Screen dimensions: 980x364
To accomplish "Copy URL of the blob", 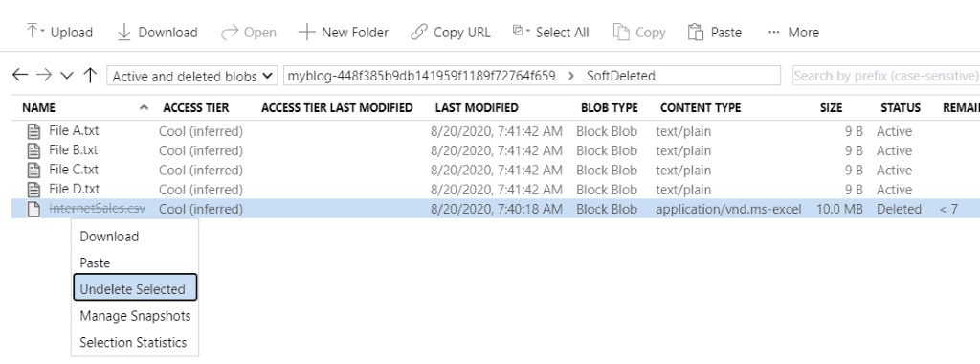I will click(450, 32).
